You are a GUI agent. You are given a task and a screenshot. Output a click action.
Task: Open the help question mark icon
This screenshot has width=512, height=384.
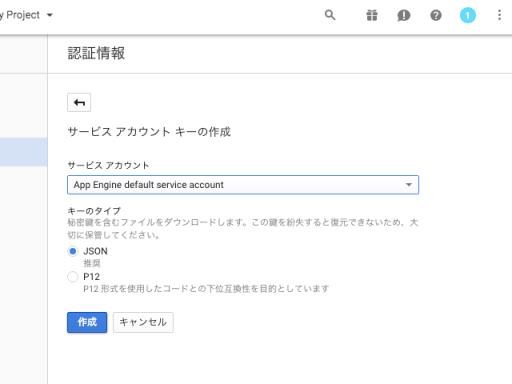[436, 15]
